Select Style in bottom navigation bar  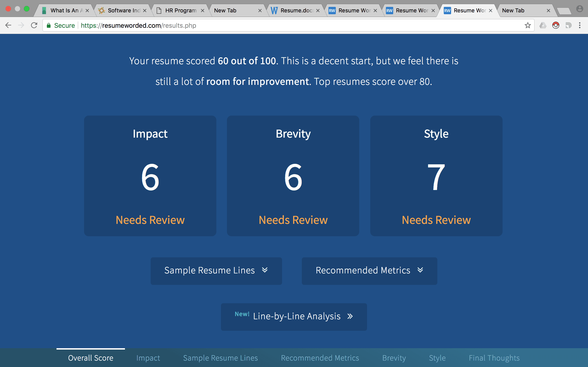tap(437, 358)
